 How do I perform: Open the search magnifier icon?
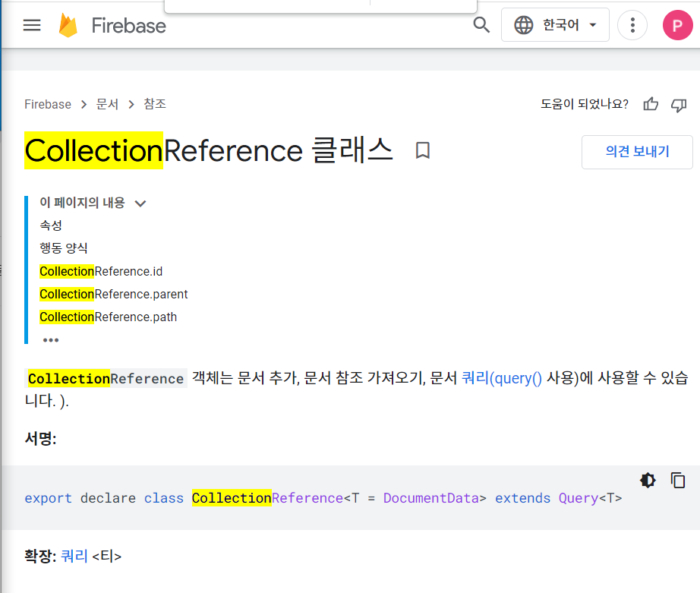tap(481, 25)
